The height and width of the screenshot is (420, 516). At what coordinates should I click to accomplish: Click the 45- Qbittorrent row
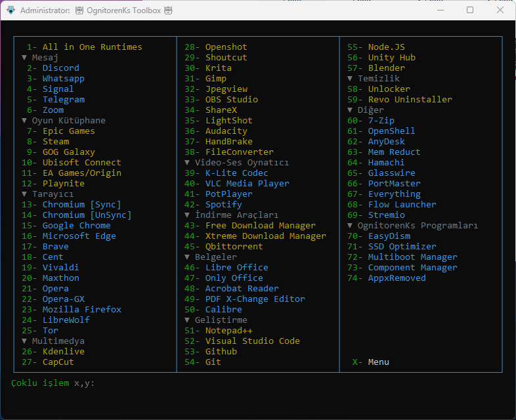point(224,247)
